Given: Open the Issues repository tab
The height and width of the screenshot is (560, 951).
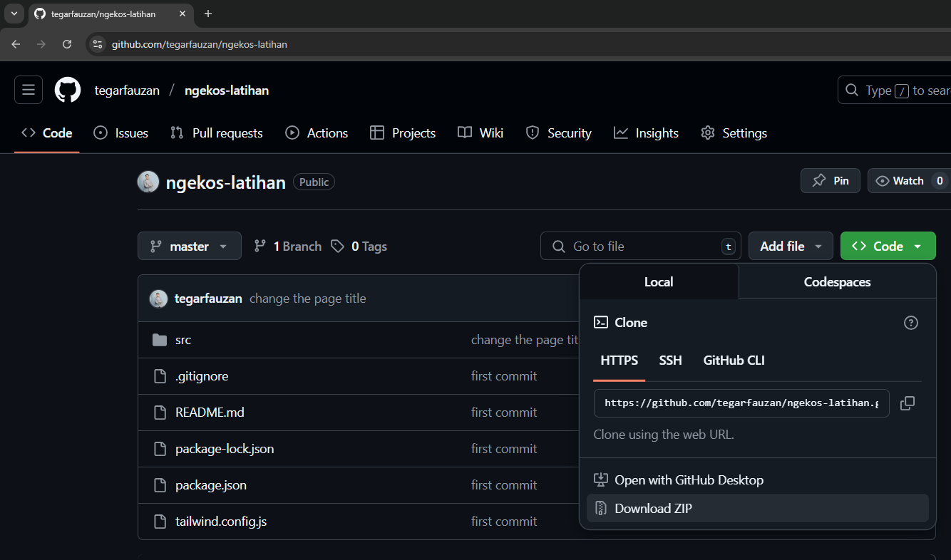Looking at the screenshot, I should point(121,133).
